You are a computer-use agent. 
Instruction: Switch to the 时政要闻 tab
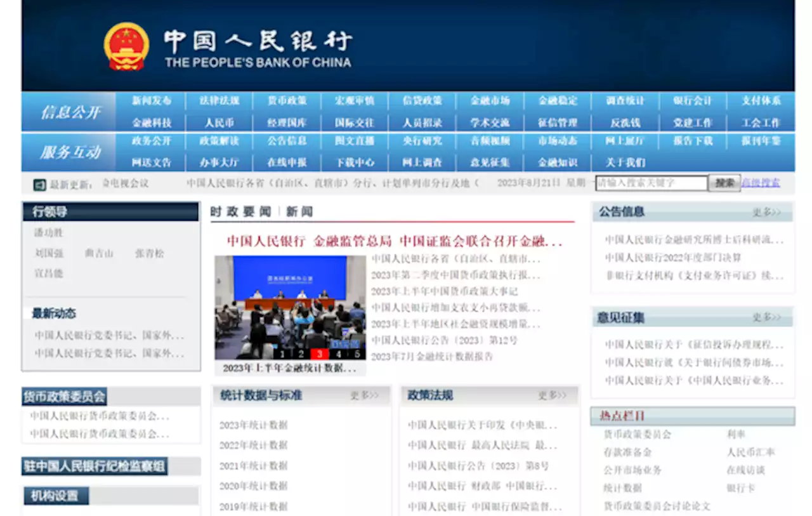241,212
